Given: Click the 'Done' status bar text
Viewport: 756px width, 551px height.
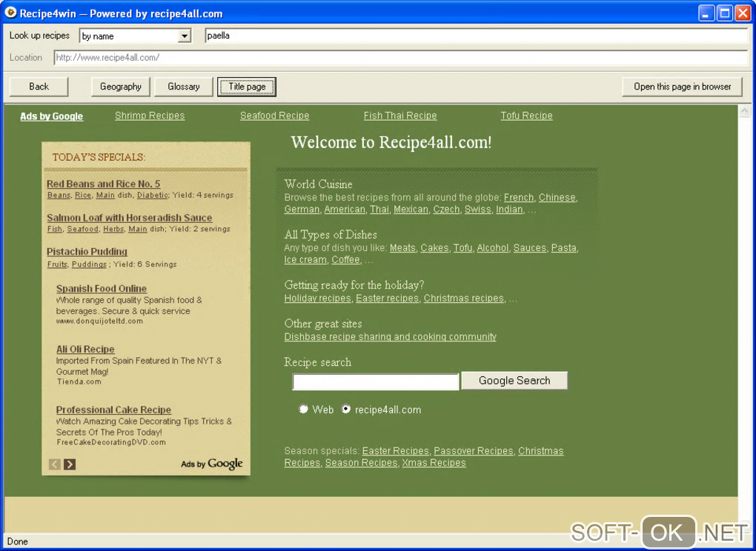Looking at the screenshot, I should pos(17,542).
